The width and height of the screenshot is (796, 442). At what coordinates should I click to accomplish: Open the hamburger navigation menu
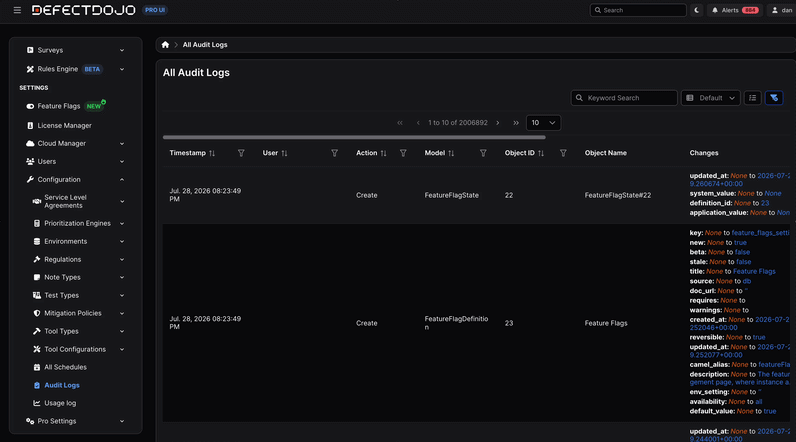point(17,10)
